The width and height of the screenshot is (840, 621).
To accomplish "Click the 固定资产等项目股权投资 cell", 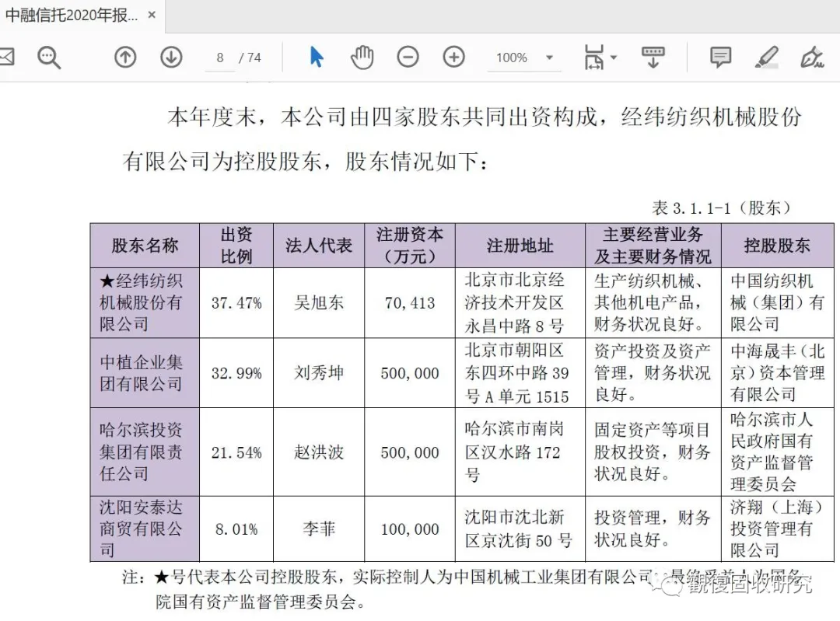I will point(653,452).
